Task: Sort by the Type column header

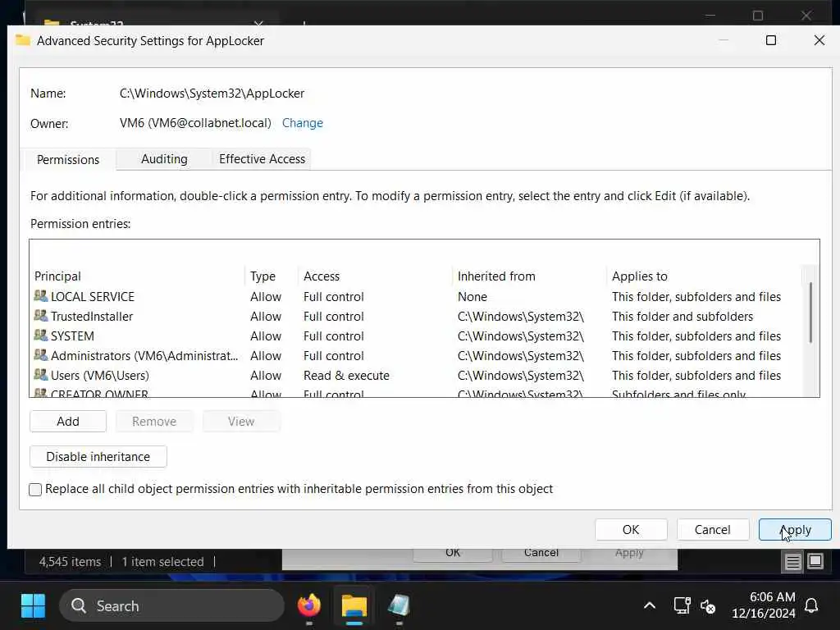Action: 272,276
